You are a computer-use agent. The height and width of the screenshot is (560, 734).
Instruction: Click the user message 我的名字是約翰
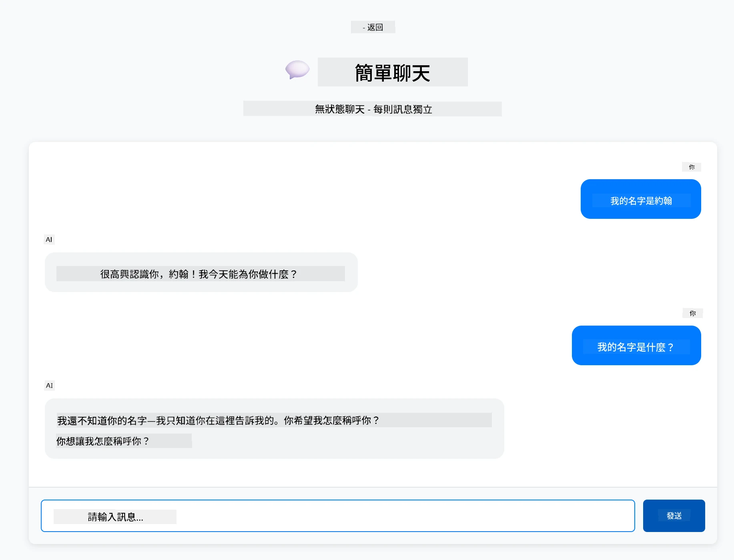[x=641, y=199]
